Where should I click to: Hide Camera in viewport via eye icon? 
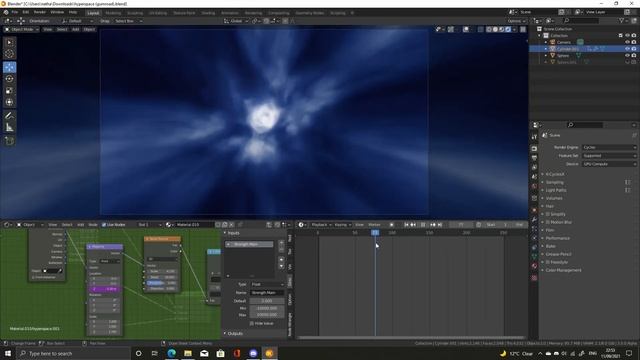click(x=627, y=42)
